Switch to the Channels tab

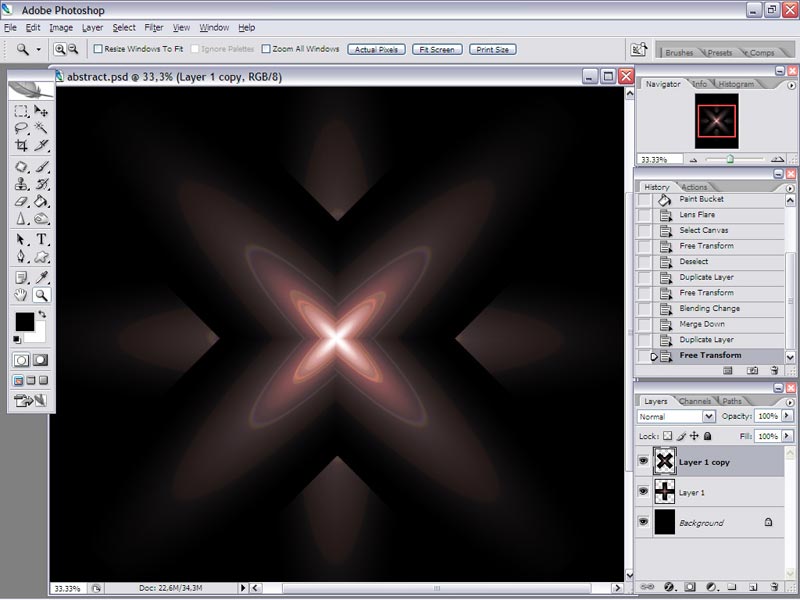pyautogui.click(x=694, y=401)
